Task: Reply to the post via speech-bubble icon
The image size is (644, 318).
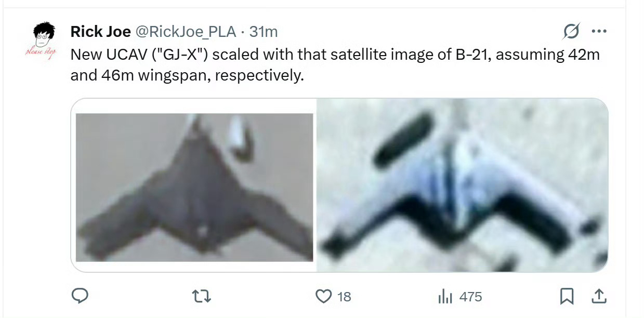Action: (79, 296)
